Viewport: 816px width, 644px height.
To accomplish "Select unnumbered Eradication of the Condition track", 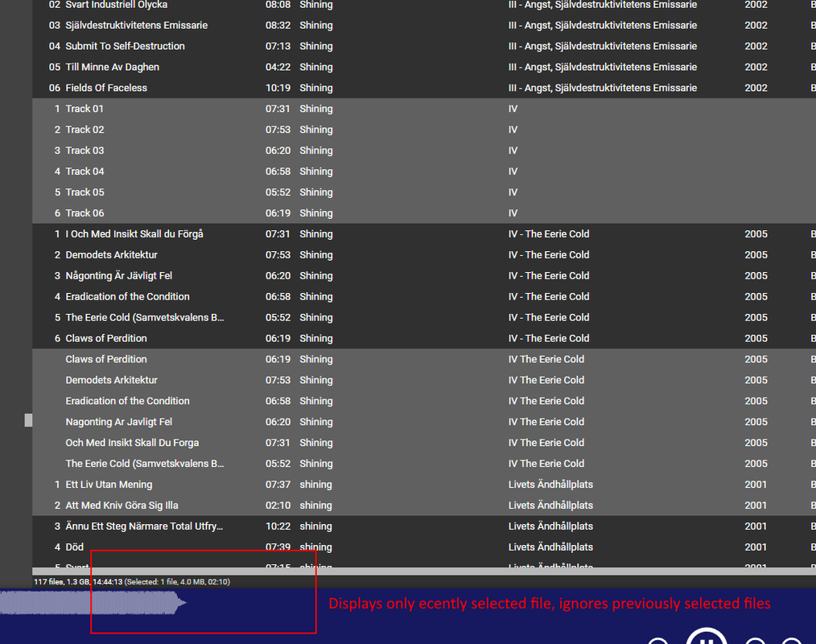I will (x=424, y=401).
